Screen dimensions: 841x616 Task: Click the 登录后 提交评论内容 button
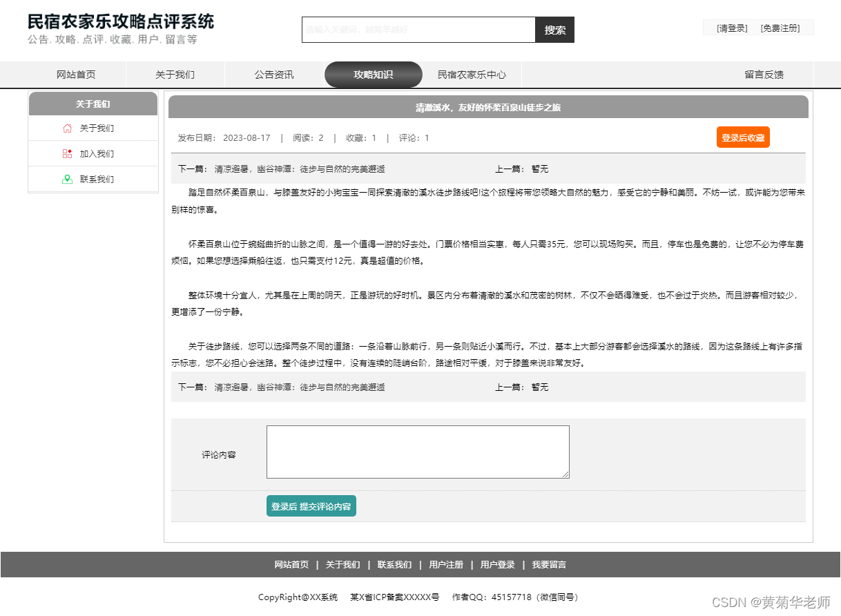pyautogui.click(x=311, y=506)
